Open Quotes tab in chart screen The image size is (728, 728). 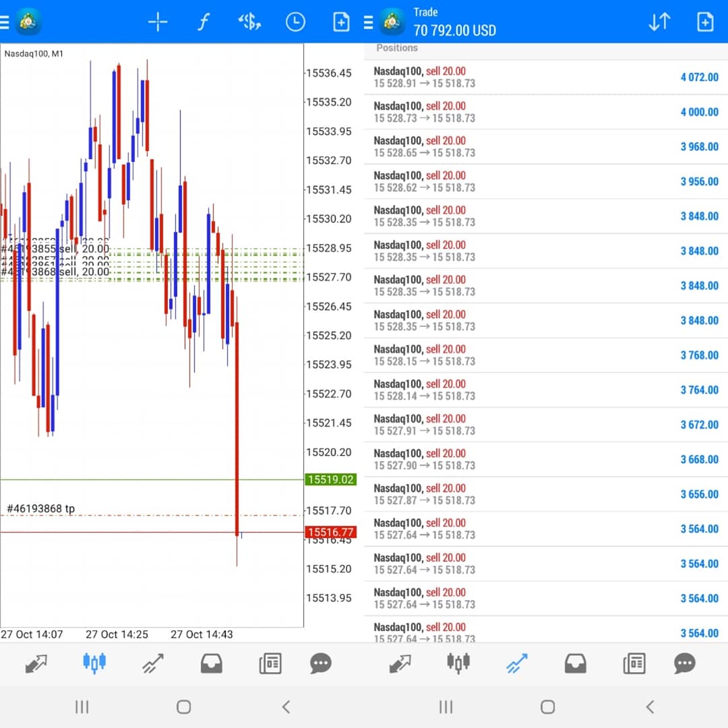click(36, 663)
